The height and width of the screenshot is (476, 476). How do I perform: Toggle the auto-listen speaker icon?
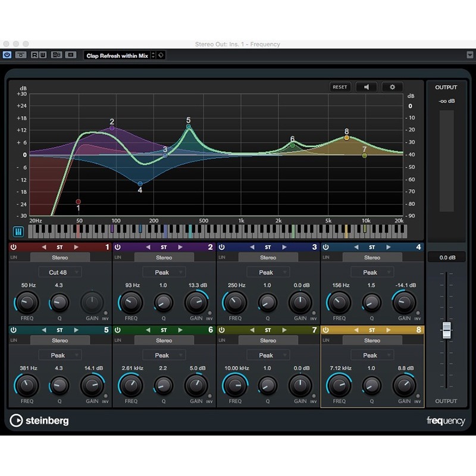[x=367, y=87]
